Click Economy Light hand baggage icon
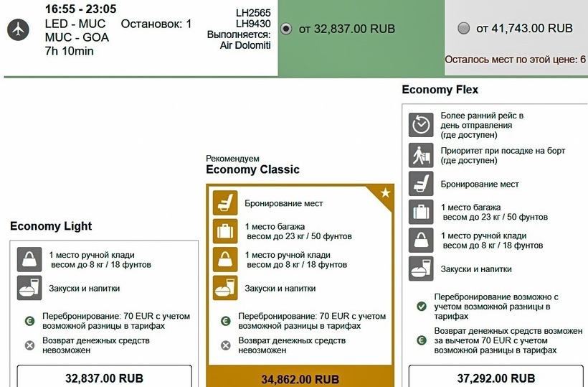Viewport: 588px width, 387px height. click(29, 259)
